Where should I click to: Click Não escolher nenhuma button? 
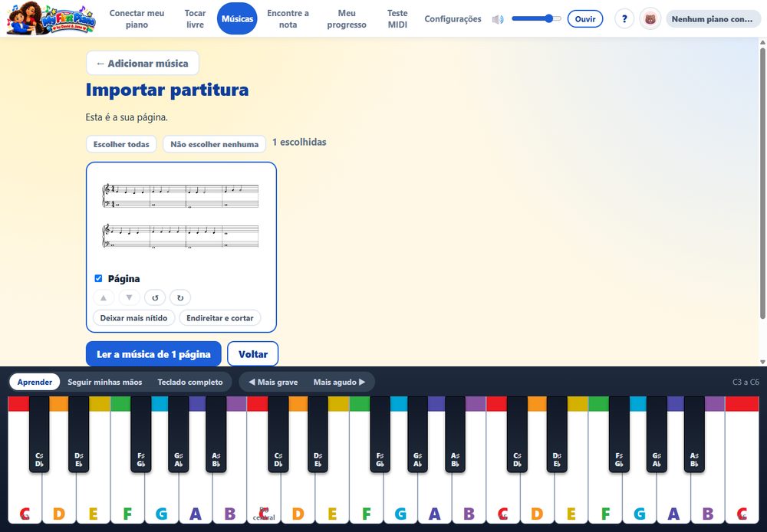click(214, 144)
